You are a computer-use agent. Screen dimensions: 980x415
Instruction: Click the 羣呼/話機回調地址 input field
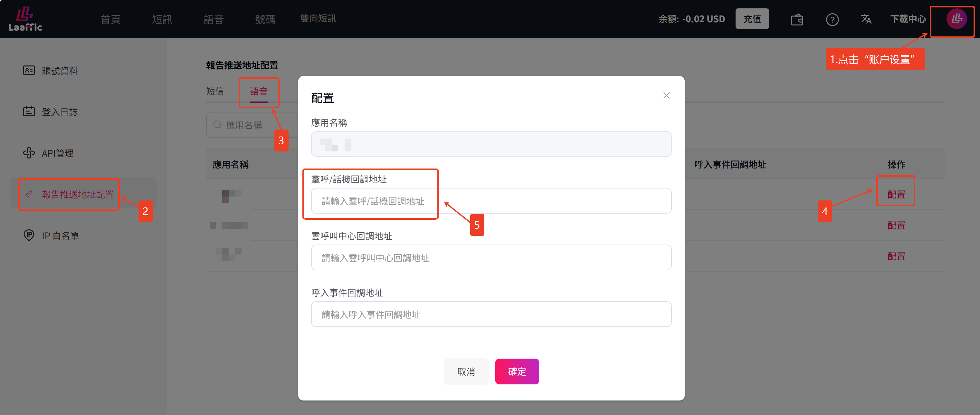(x=491, y=201)
